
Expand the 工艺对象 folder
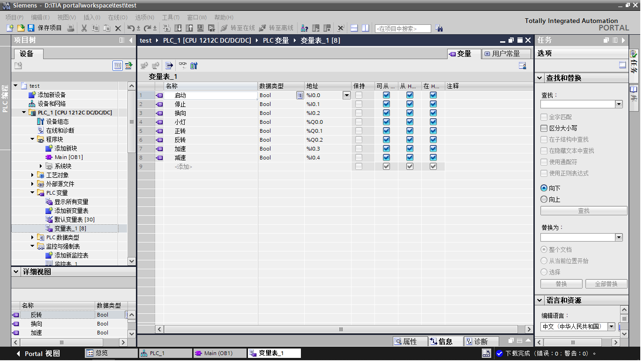(33, 175)
